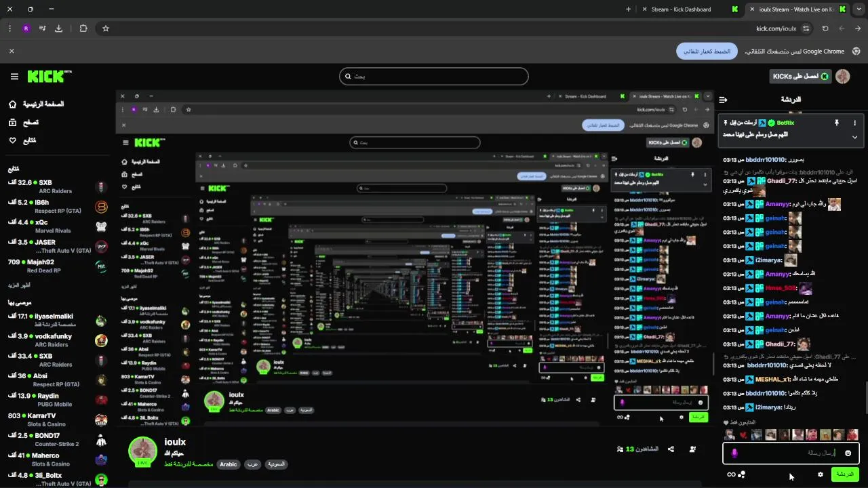This screenshot has height=488, width=868.
Task: Open the user avatar menu
Action: [x=843, y=77]
